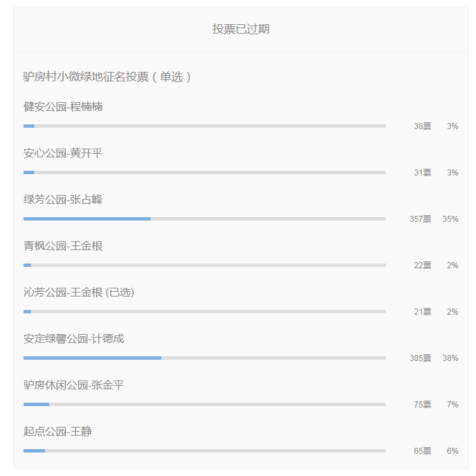Image resolution: width=476 pixels, height=476 pixels.
Task: Pick option 安定绿馨公园-计德成
Action: 74,339
